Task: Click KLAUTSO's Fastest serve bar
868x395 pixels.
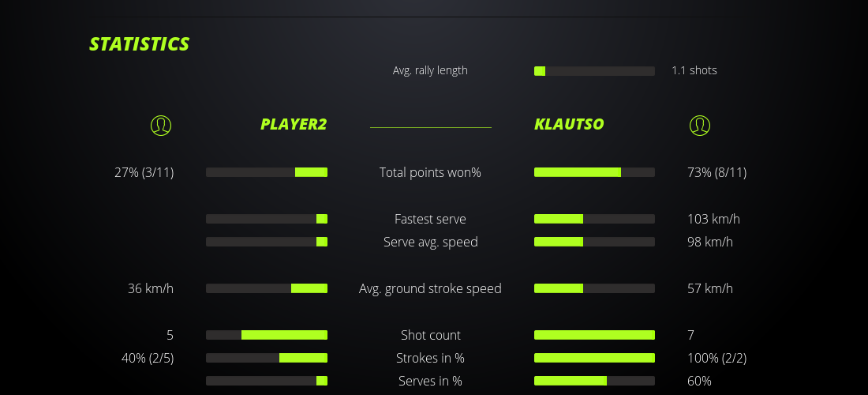Action: pyautogui.click(x=594, y=219)
